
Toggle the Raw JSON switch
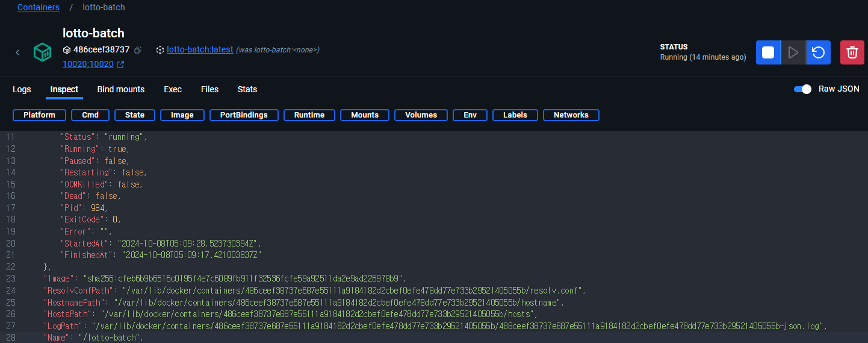click(x=802, y=89)
